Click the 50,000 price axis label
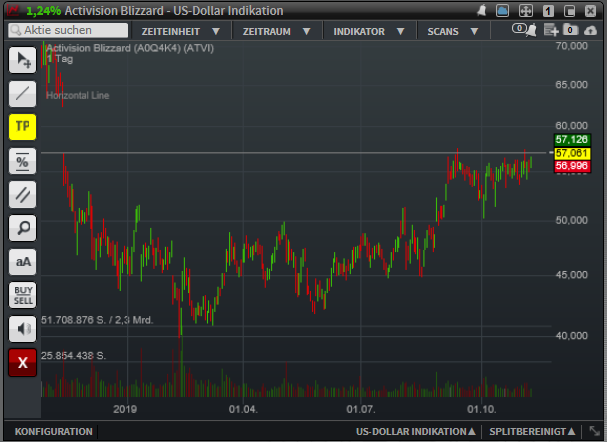 [571, 220]
